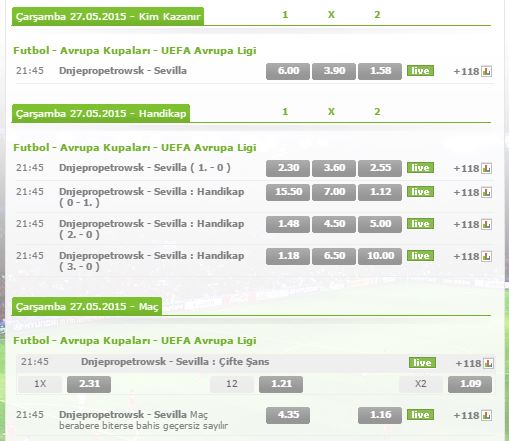Viewport: 509px width, 441px height.
Task: Click 1X label in double chance row
Action: coord(40,384)
